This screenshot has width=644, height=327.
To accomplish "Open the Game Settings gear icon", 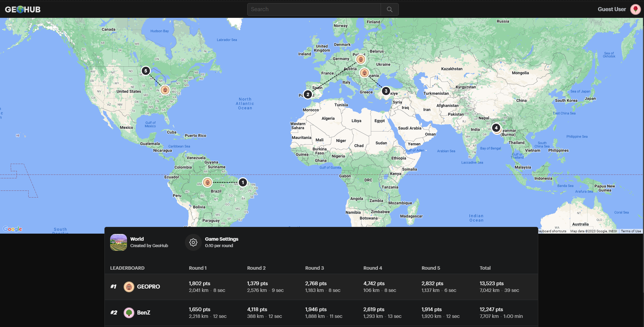I will tap(193, 242).
